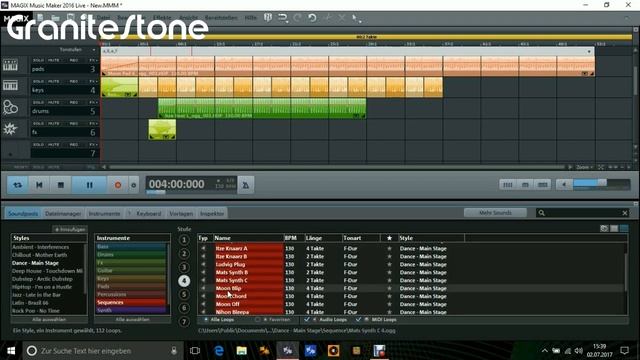The height and width of the screenshot is (360, 640).
Task: Open FX dropdown on drums track
Action: click(x=93, y=102)
